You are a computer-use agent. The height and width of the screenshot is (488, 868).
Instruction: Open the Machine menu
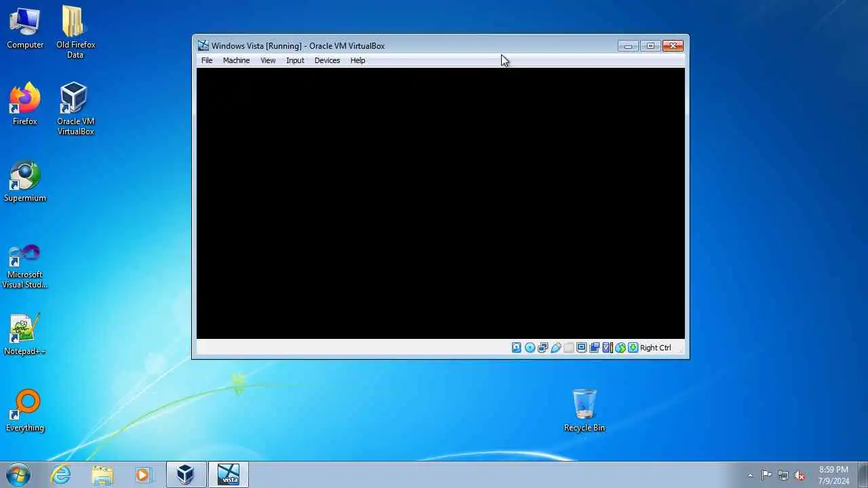point(236,60)
